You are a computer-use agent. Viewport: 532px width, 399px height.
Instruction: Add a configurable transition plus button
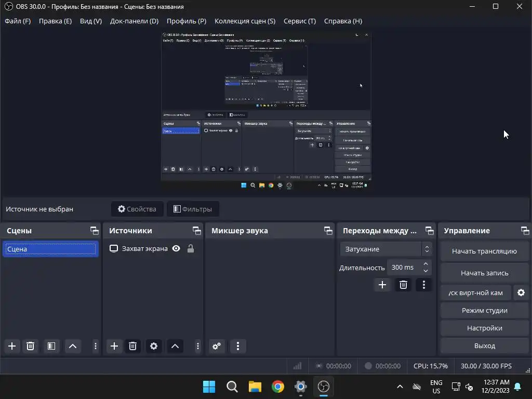click(x=382, y=285)
